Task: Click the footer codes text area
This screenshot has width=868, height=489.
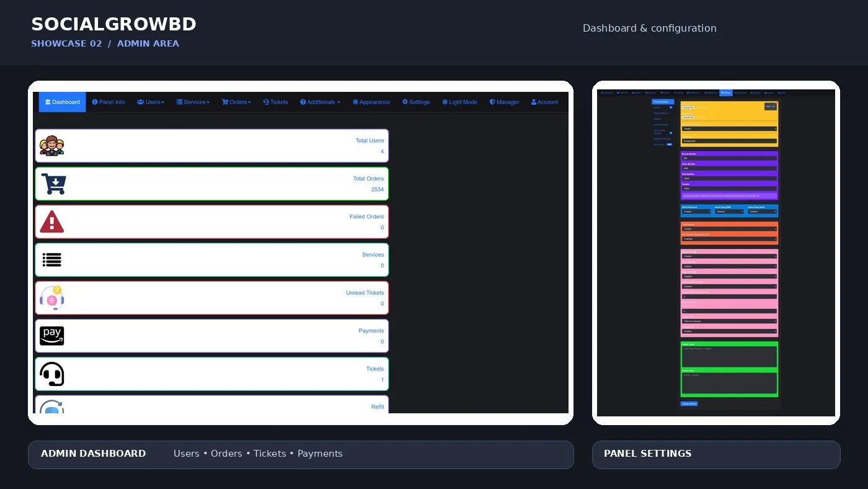Action: (x=729, y=384)
